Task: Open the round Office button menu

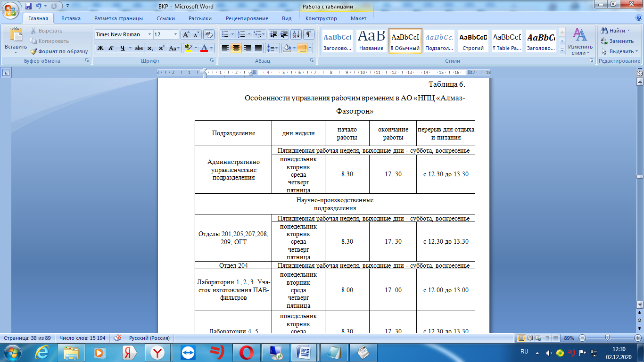Action: [10, 10]
